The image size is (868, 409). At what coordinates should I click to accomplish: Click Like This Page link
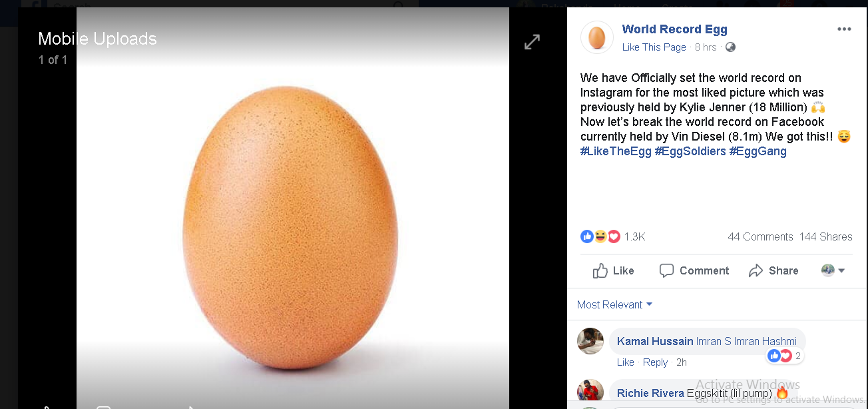pos(654,47)
